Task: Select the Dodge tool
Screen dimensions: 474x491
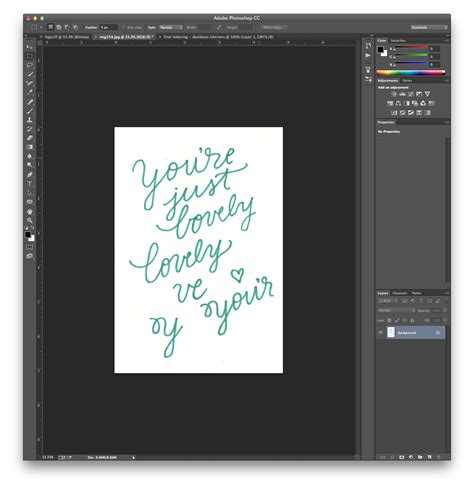Action: (30, 165)
